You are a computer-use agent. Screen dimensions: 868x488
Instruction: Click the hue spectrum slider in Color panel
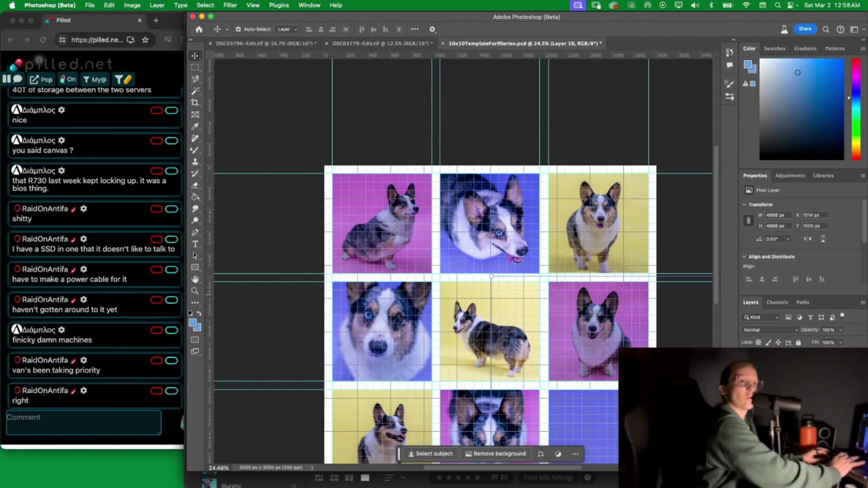coord(856,109)
